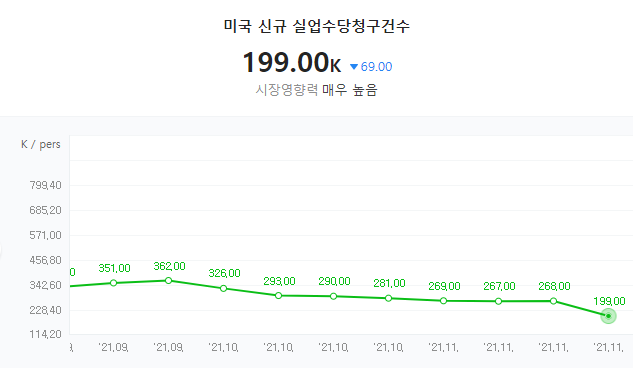Click the 571,00 y-axis label
The height and width of the screenshot is (368, 633).
46,235
